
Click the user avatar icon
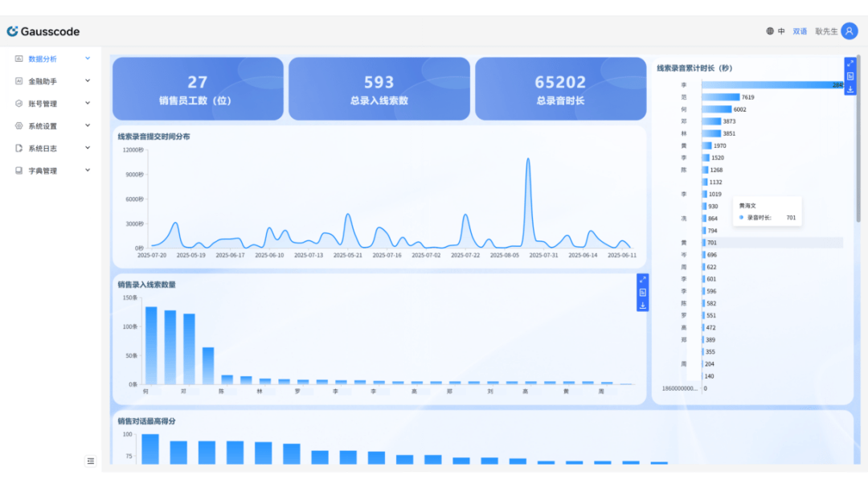849,31
